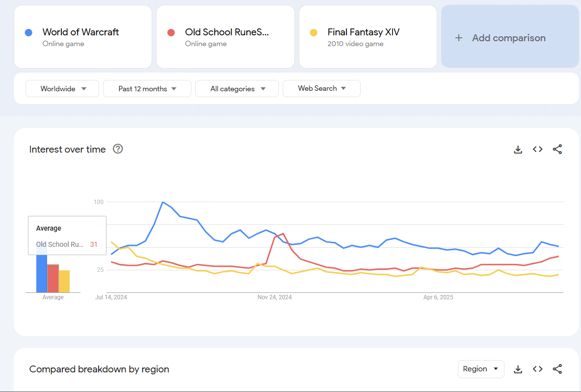Image resolution: width=581 pixels, height=392 pixels.
Task: Download the Interest over time chart data
Action: point(518,149)
